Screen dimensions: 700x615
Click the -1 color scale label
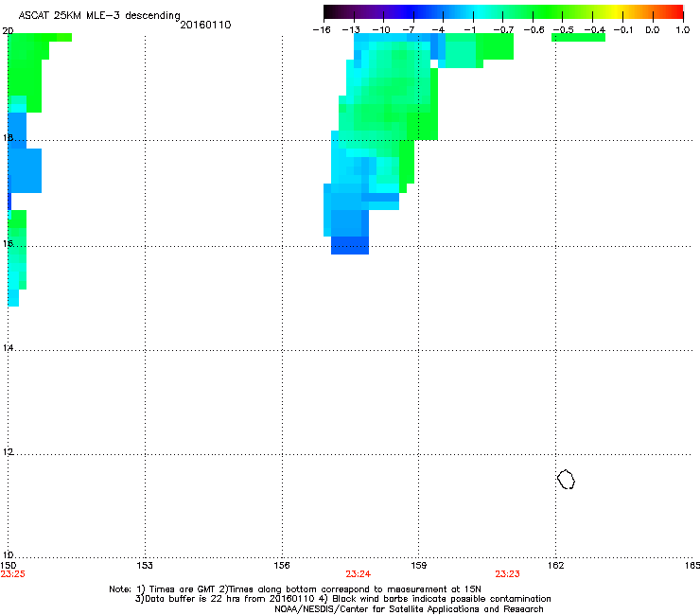click(x=469, y=30)
